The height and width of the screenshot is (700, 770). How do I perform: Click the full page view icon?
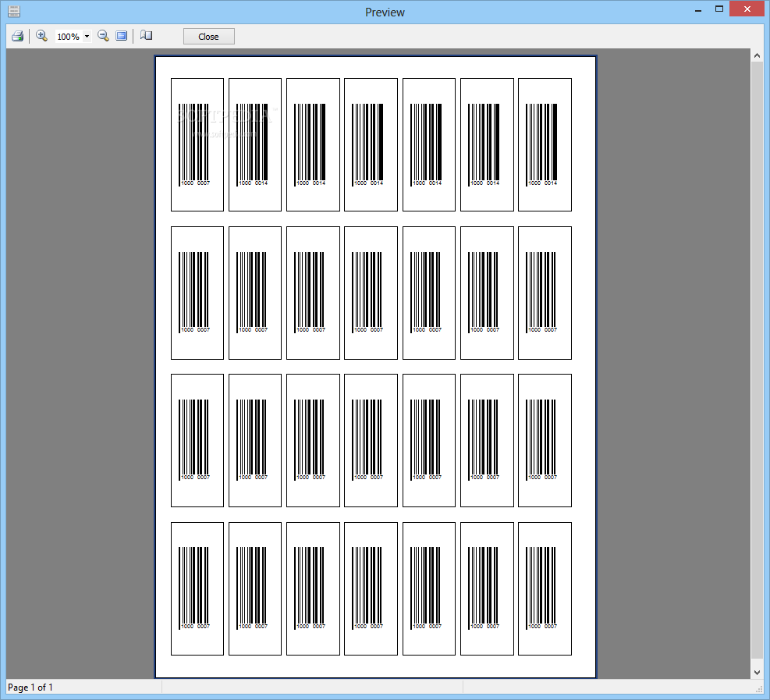pyautogui.click(x=121, y=36)
